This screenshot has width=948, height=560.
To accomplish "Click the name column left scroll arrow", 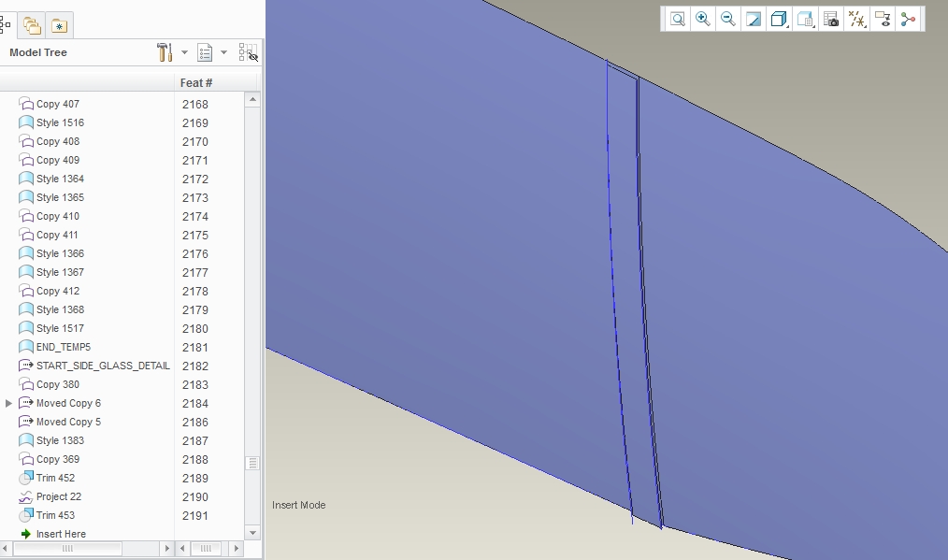I will click(x=6, y=549).
